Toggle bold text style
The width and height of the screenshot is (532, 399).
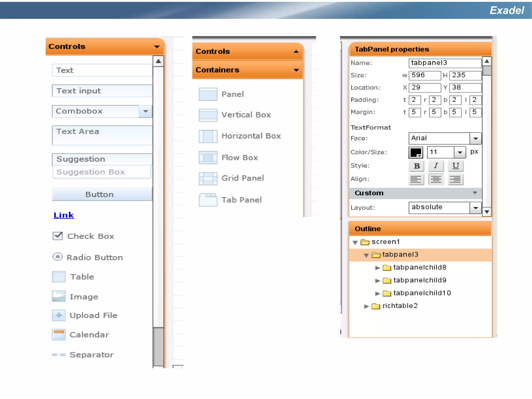click(x=416, y=166)
